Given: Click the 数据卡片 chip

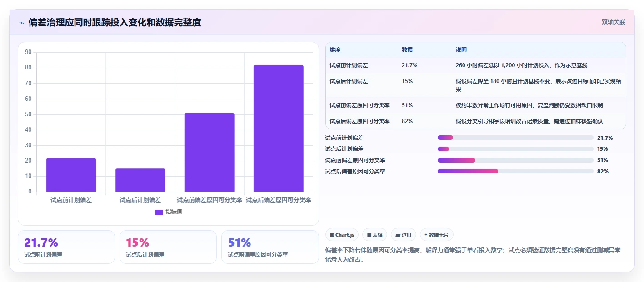Looking at the screenshot, I should (x=436, y=235).
